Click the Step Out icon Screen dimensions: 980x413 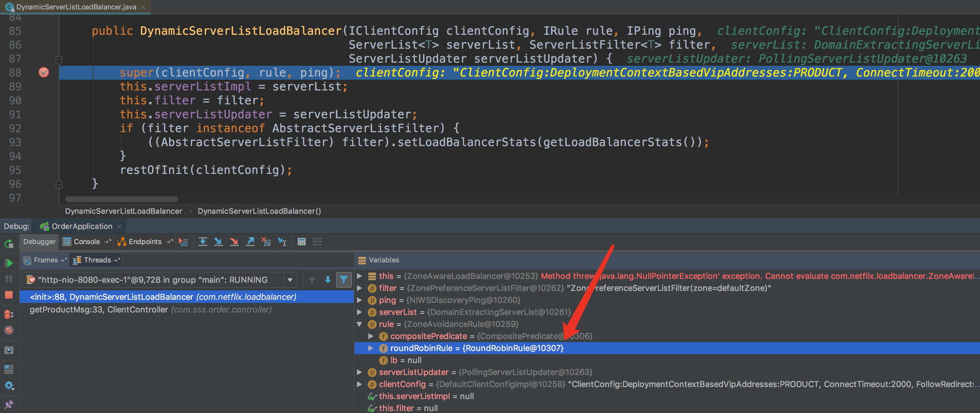click(250, 242)
